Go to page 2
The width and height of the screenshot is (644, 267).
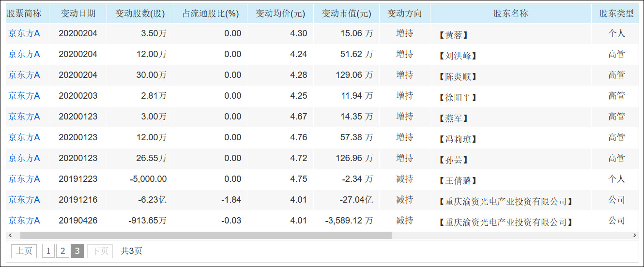click(x=62, y=251)
